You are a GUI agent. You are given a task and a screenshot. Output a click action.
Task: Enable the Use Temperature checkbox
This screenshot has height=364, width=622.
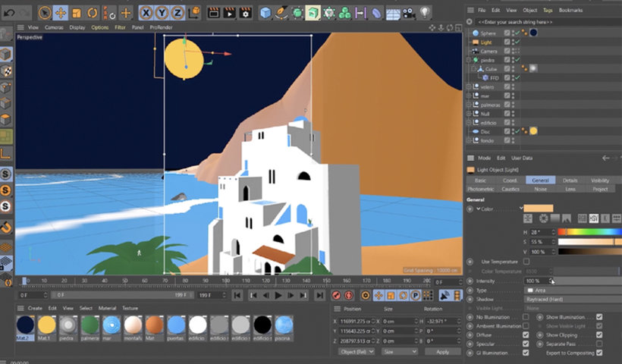[x=526, y=262]
